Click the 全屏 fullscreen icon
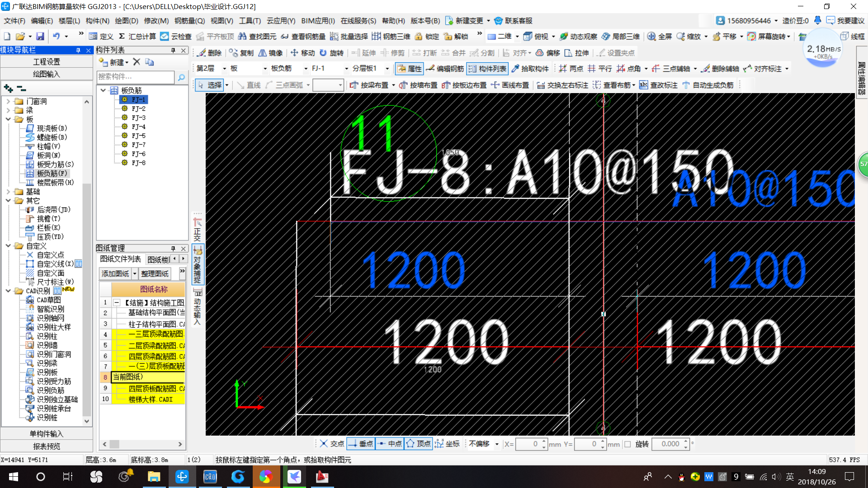 coord(660,37)
